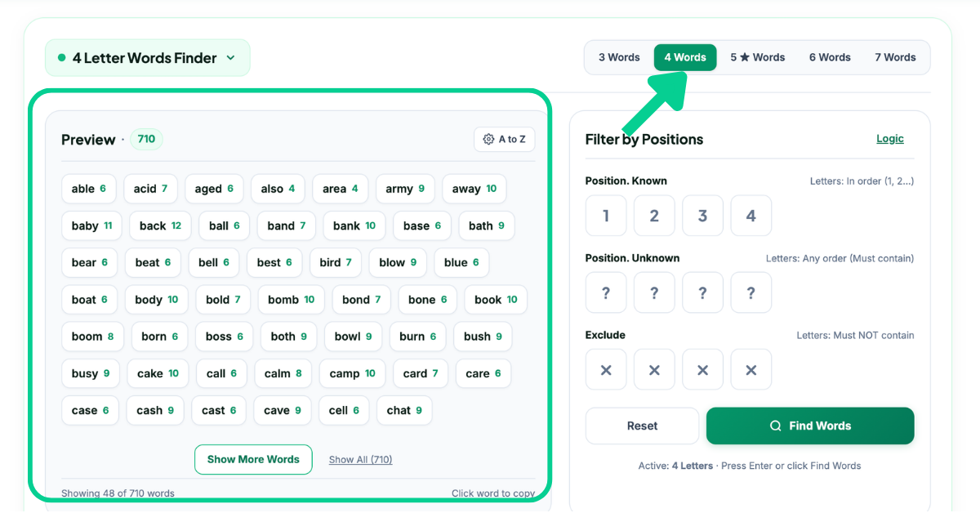Copy the word "best"
980x513 pixels.
coord(274,262)
